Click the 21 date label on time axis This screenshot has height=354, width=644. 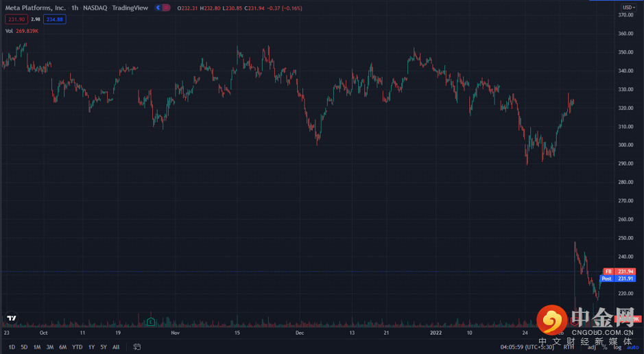click(386, 333)
